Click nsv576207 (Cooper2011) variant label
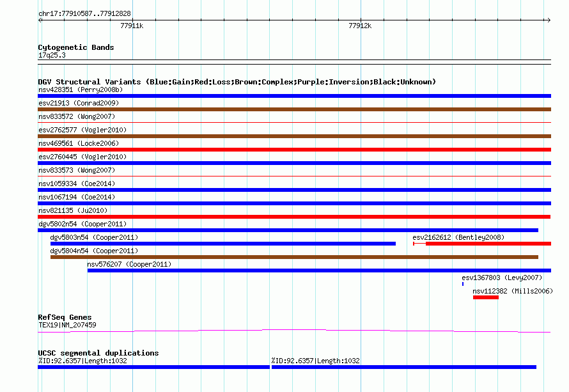 coord(129,264)
